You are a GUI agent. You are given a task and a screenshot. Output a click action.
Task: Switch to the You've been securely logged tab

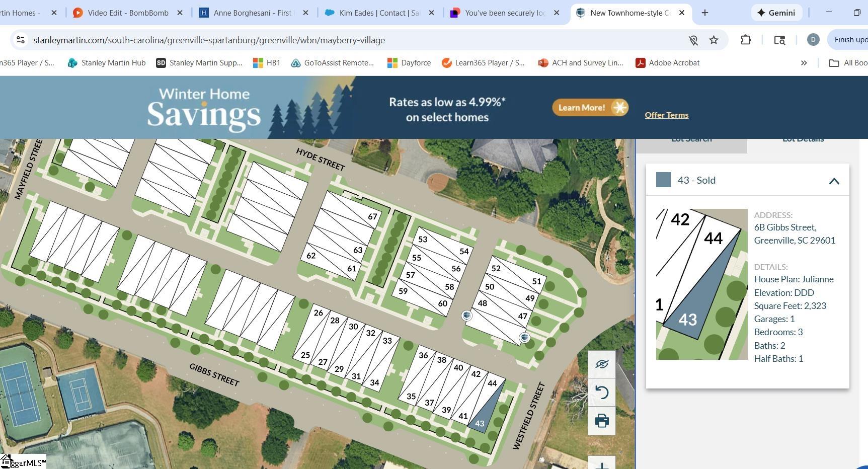[505, 13]
